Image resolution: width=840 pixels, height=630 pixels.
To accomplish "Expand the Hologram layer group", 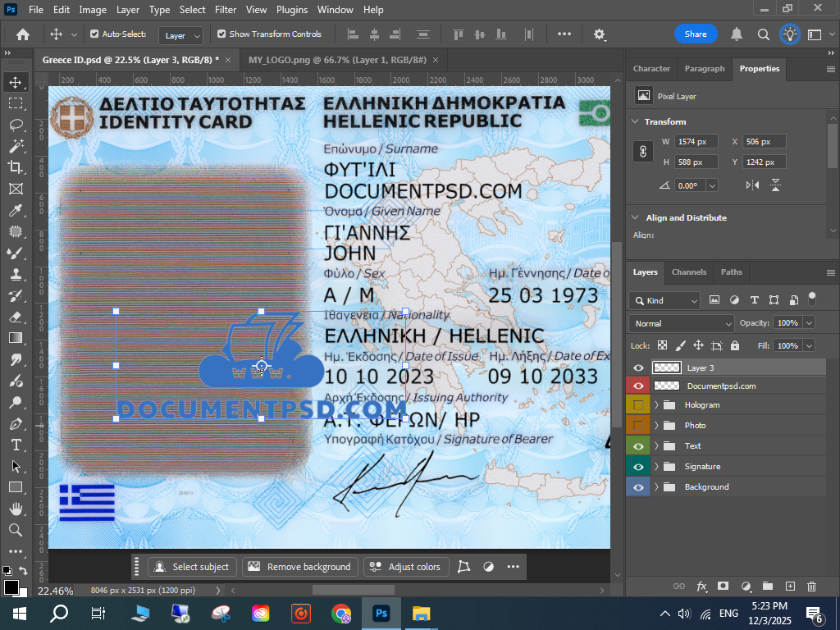I will (656, 405).
